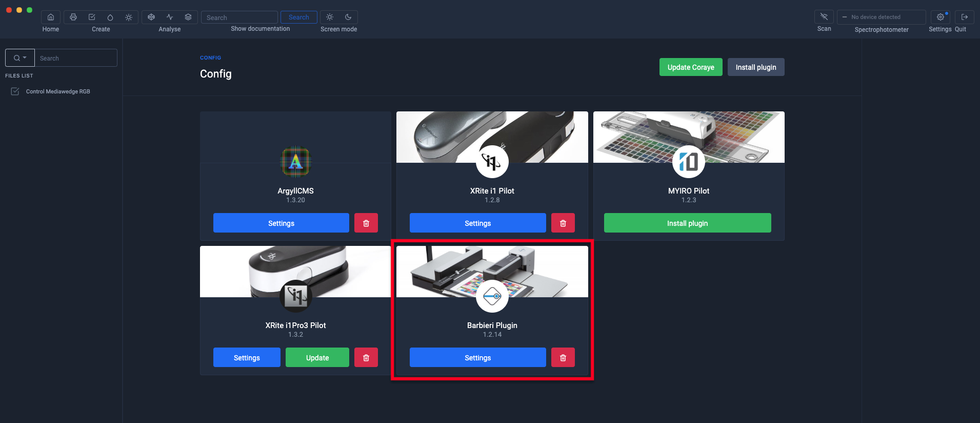The height and width of the screenshot is (423, 980).
Task: Click the XRite i1 Pilot version 1.2.8
Action: tap(492, 200)
